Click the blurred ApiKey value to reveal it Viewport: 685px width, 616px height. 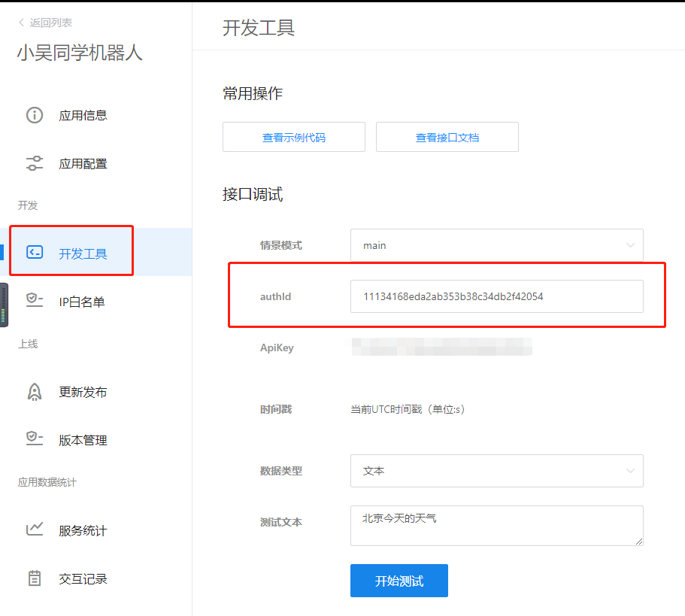(441, 347)
